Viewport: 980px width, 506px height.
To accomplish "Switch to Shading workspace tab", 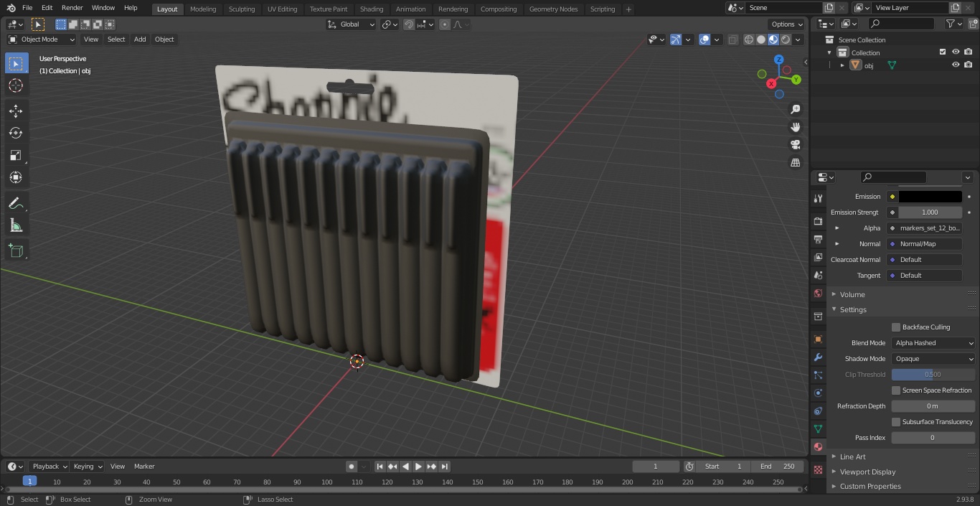I will [x=372, y=9].
